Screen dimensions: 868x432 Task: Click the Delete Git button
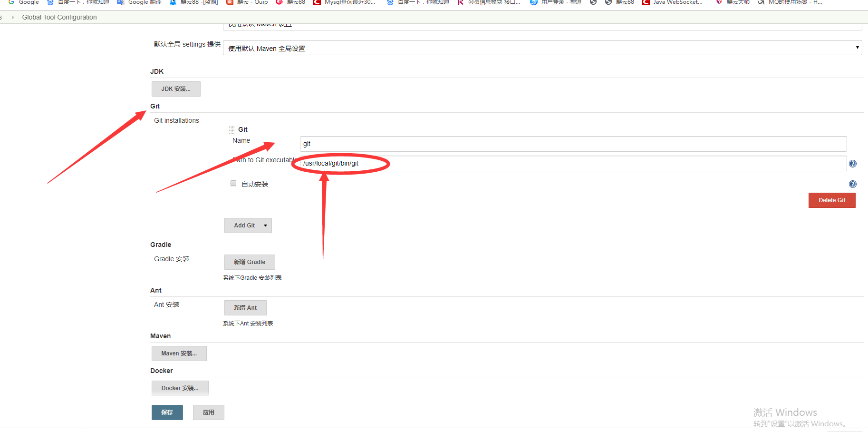[831, 200]
